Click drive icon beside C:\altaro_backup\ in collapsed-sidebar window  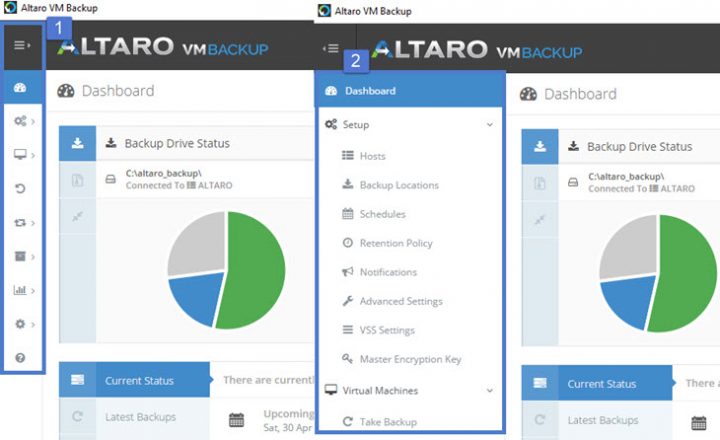(x=111, y=179)
